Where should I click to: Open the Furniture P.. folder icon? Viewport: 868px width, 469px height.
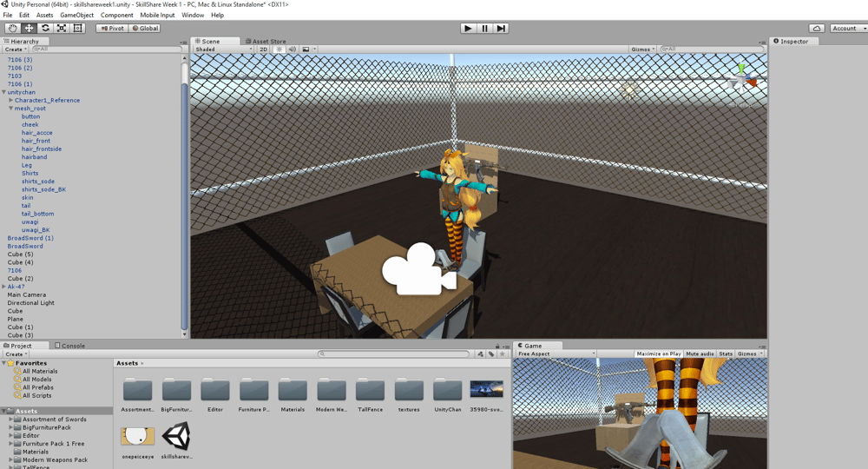(x=254, y=390)
